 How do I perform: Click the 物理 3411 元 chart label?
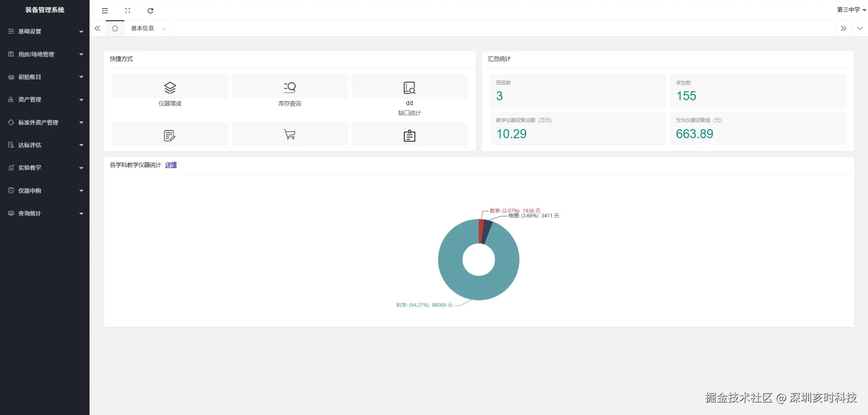click(x=534, y=216)
